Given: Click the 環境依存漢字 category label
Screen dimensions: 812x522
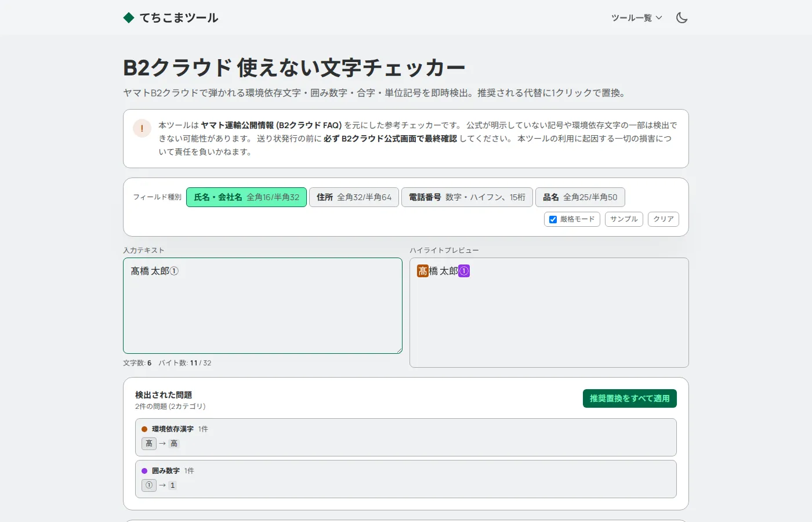Looking at the screenshot, I should point(173,429).
